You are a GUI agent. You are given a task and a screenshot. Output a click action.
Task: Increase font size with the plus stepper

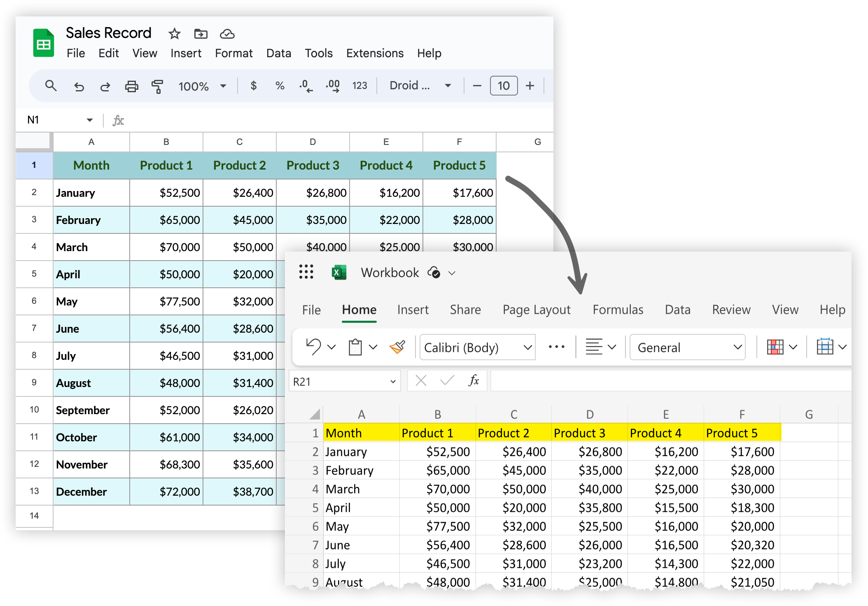[x=530, y=86]
